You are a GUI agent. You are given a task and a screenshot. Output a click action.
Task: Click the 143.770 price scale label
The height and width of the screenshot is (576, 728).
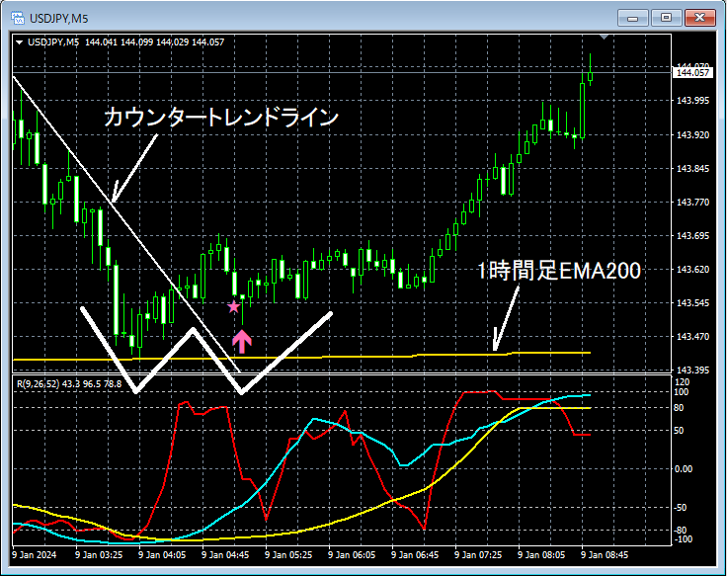(692, 203)
